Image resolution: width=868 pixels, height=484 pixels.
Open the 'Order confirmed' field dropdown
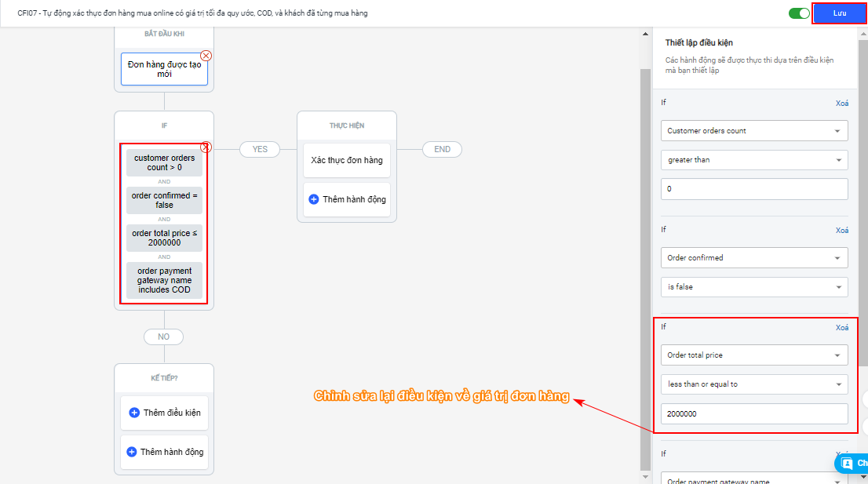click(x=754, y=258)
